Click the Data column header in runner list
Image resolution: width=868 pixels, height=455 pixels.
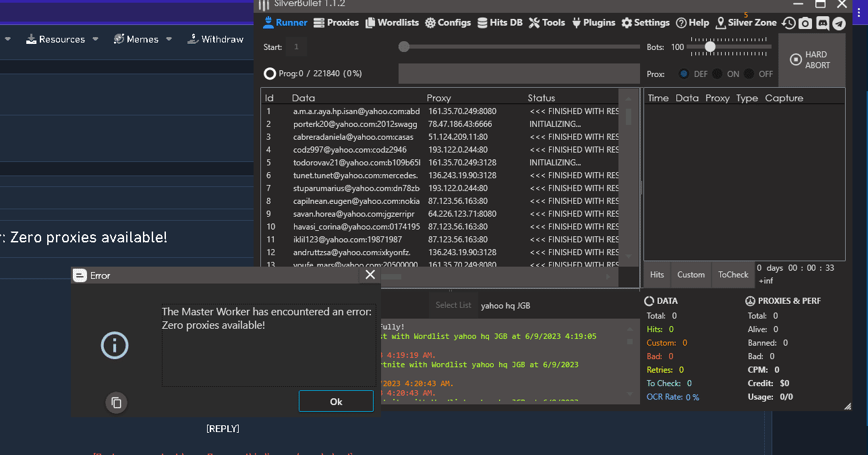pos(303,98)
